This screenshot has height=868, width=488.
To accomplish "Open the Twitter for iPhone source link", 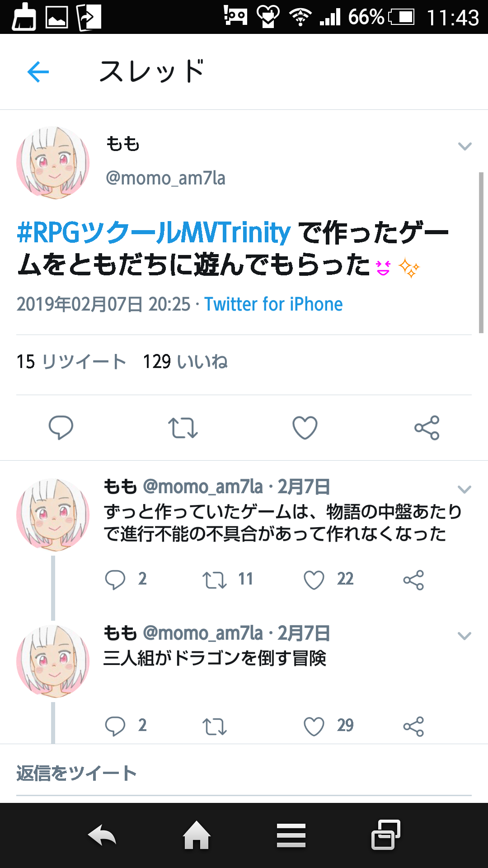I will (273, 304).
